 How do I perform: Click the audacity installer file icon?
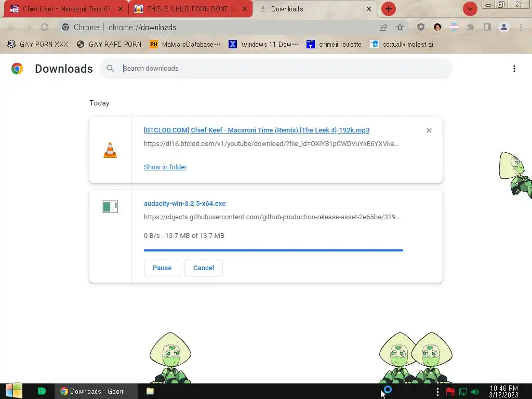110,206
